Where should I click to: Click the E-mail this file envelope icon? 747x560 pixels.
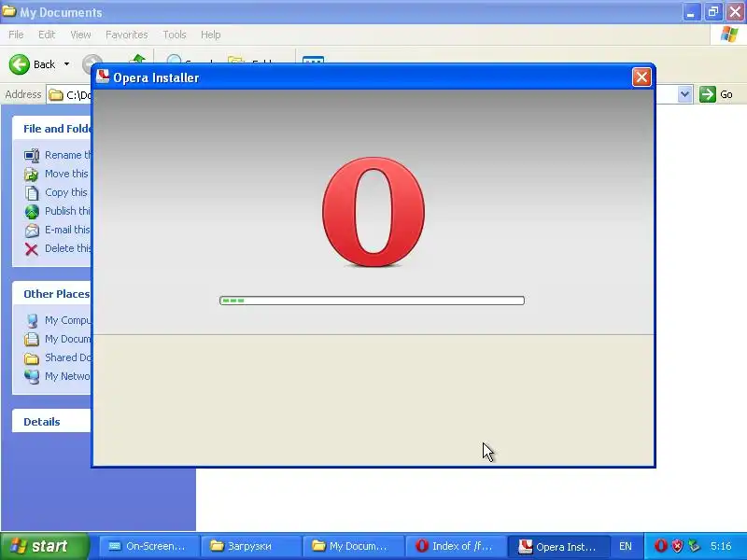(32, 230)
